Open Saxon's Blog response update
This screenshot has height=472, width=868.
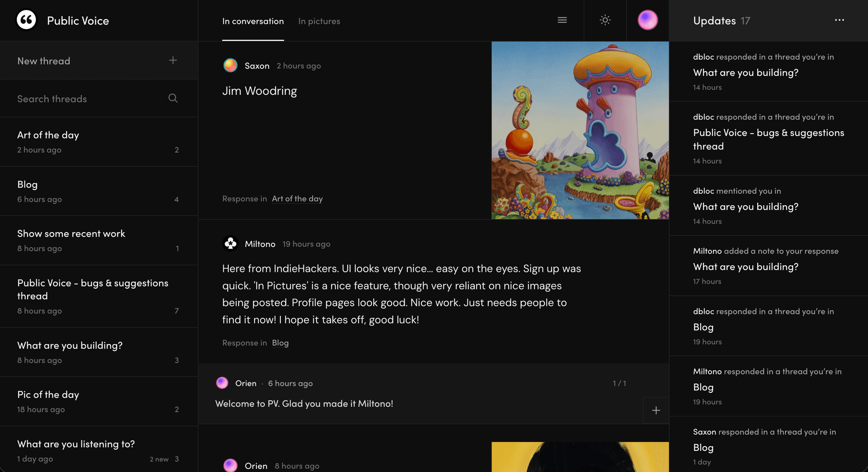coord(769,444)
